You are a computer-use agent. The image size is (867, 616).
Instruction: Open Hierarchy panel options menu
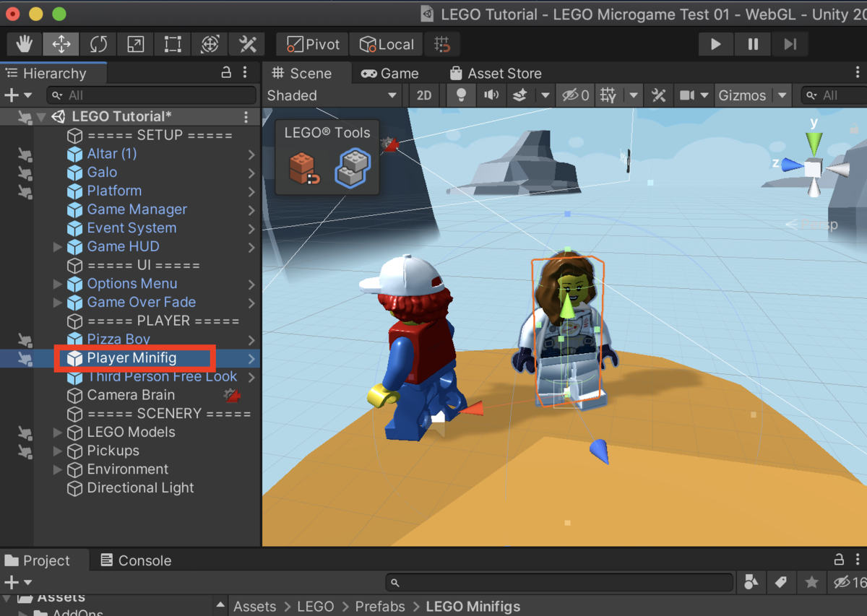(x=246, y=73)
